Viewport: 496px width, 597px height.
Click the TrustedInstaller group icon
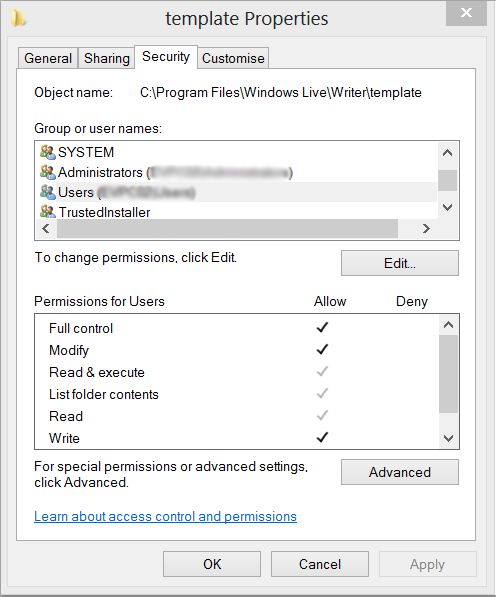pyautogui.click(x=48, y=211)
